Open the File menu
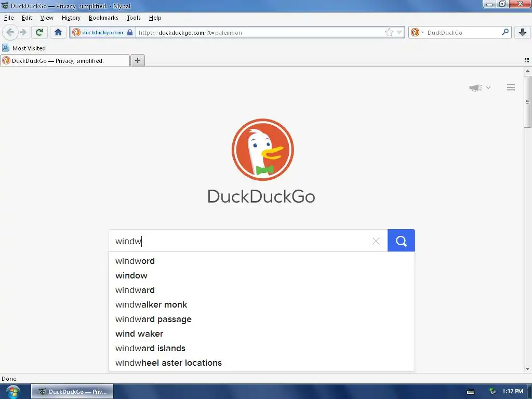The height and width of the screenshot is (399, 532). coord(9,18)
